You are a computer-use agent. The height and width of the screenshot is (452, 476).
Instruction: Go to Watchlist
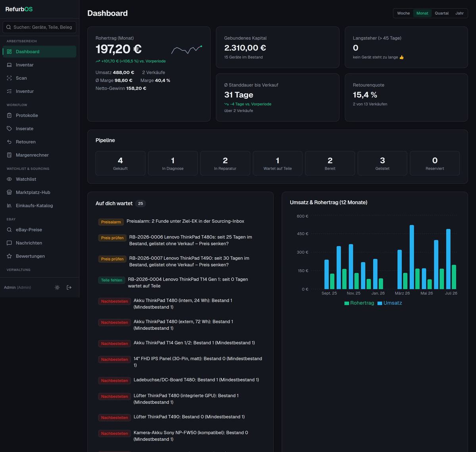[x=40, y=179]
